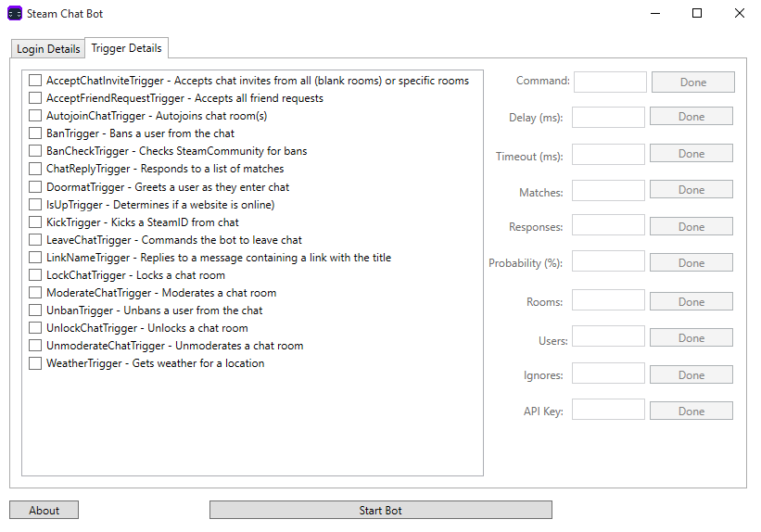Click the Start Bot button

click(380, 510)
